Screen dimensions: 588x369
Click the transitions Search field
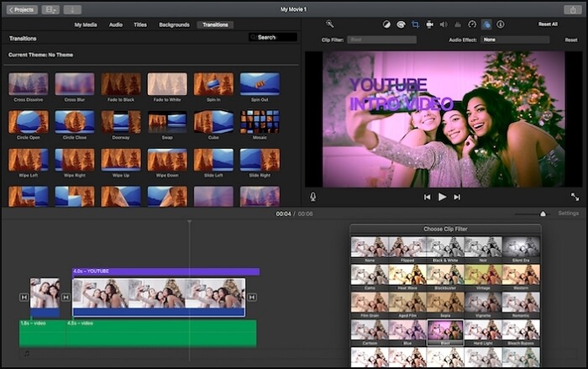(273, 37)
